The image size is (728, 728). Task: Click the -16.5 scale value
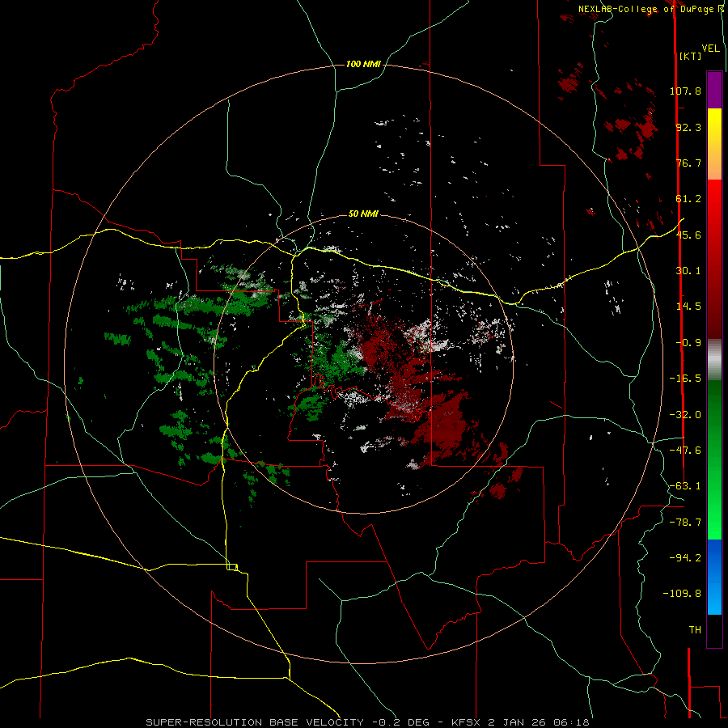(x=685, y=379)
